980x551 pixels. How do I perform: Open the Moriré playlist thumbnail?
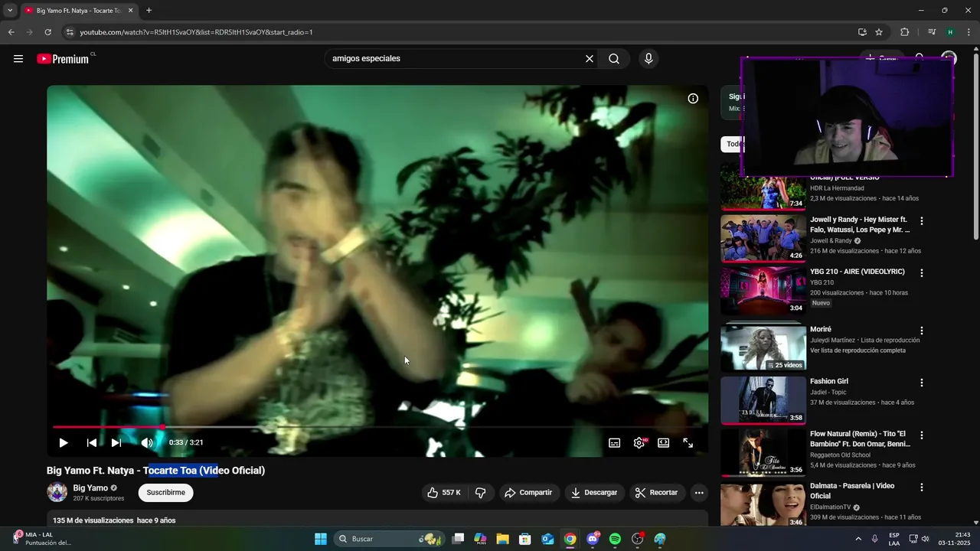click(x=763, y=347)
